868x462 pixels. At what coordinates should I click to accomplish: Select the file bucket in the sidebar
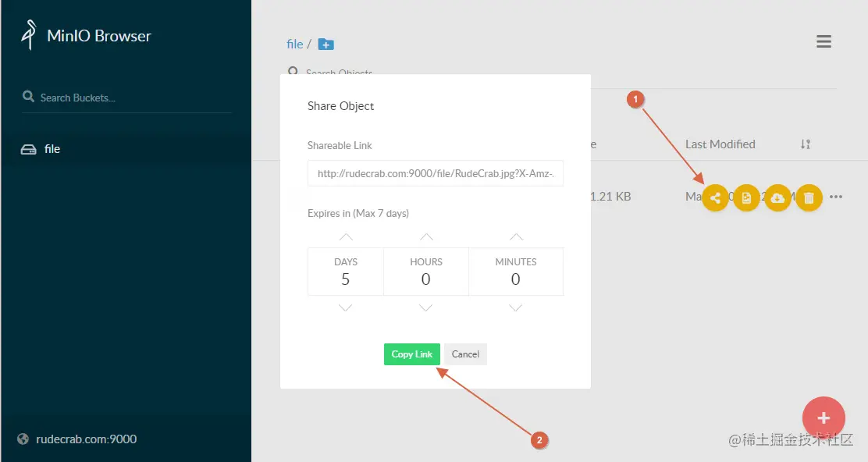(126, 149)
